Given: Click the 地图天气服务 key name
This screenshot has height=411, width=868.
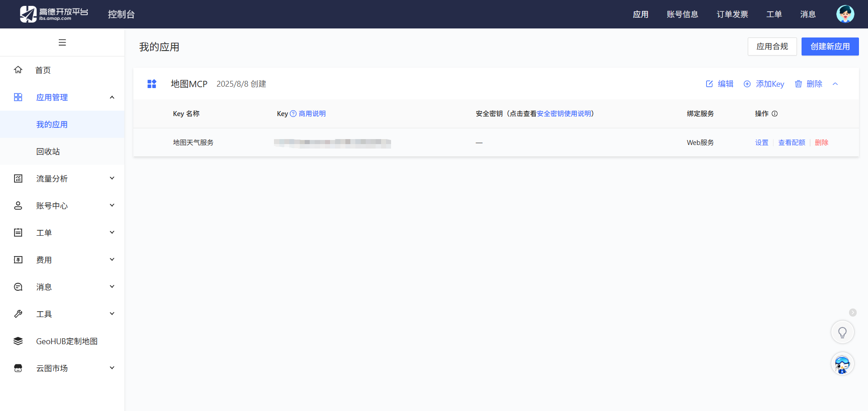Looking at the screenshot, I should click(x=193, y=143).
